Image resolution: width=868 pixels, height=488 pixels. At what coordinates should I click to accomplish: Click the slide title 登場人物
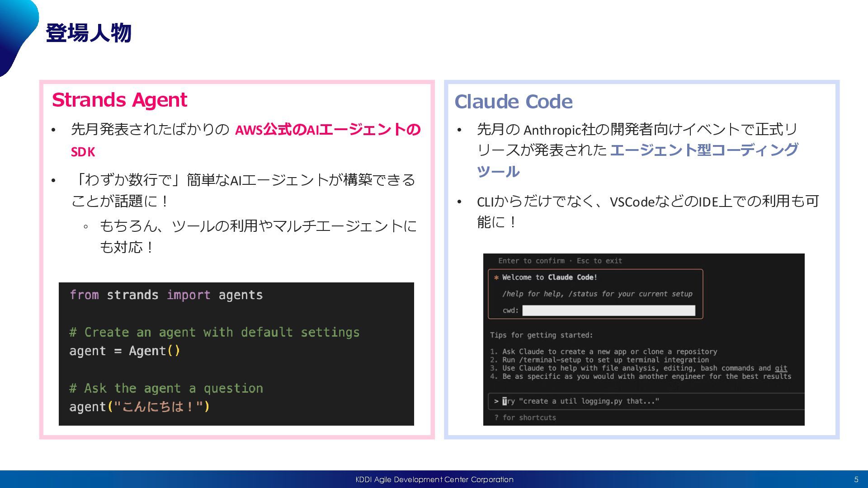(x=88, y=33)
